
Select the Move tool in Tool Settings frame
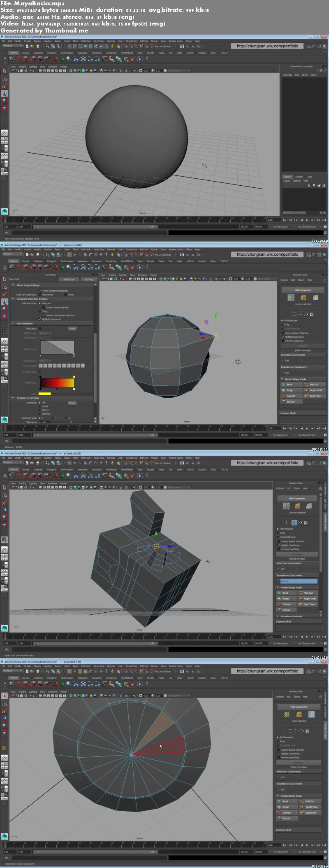coord(5,302)
